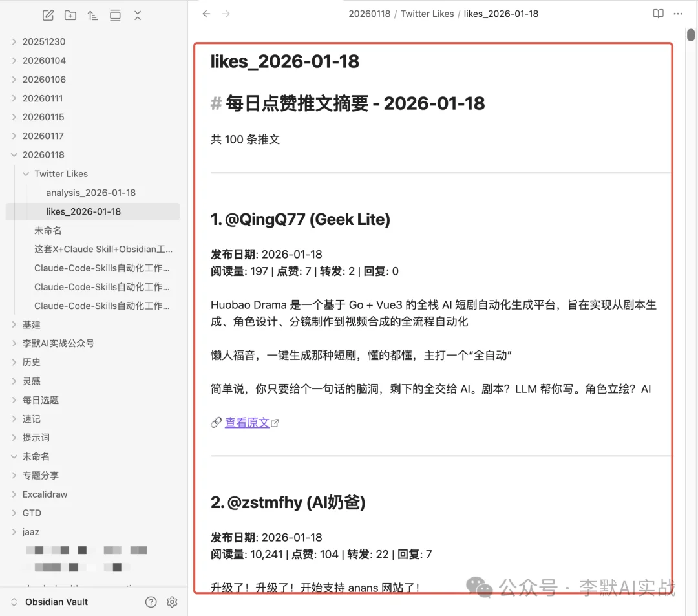
Task: Collapse all folders with the collapse icon
Action: coord(138,16)
